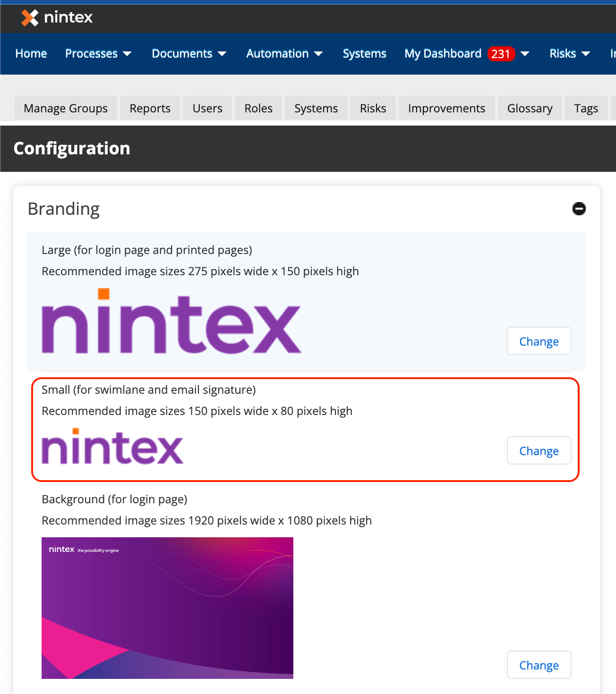Screen dimensions: 616x694
Task: Click the large Nintex logo image
Action: (x=171, y=321)
